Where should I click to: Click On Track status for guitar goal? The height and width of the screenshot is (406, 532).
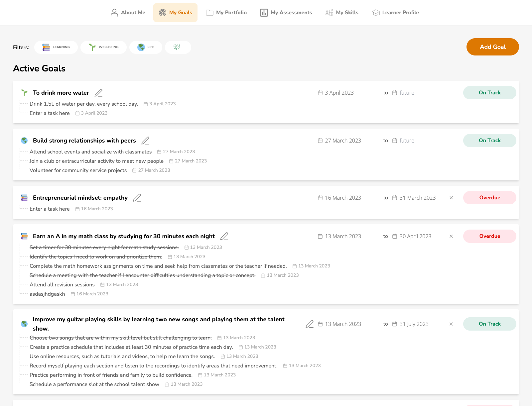click(490, 324)
